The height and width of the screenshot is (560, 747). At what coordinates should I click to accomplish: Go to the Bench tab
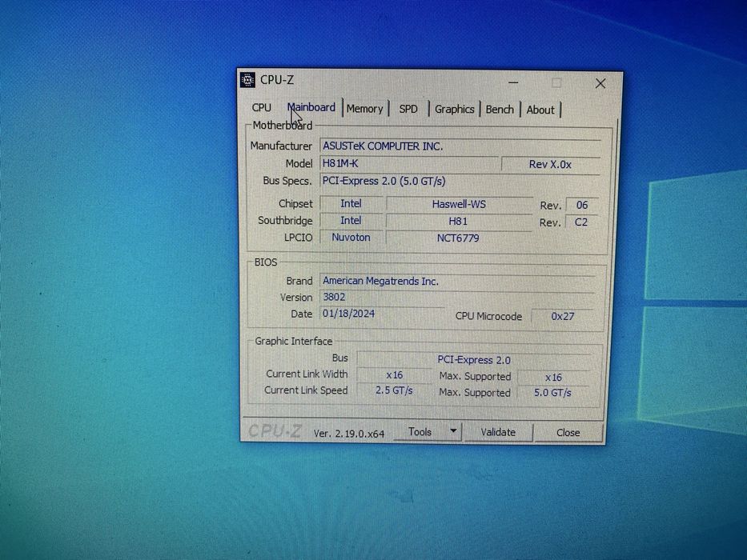(500, 110)
